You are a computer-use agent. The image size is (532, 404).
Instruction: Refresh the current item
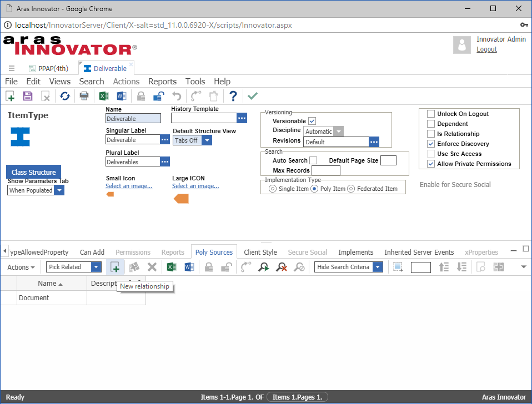pos(64,95)
